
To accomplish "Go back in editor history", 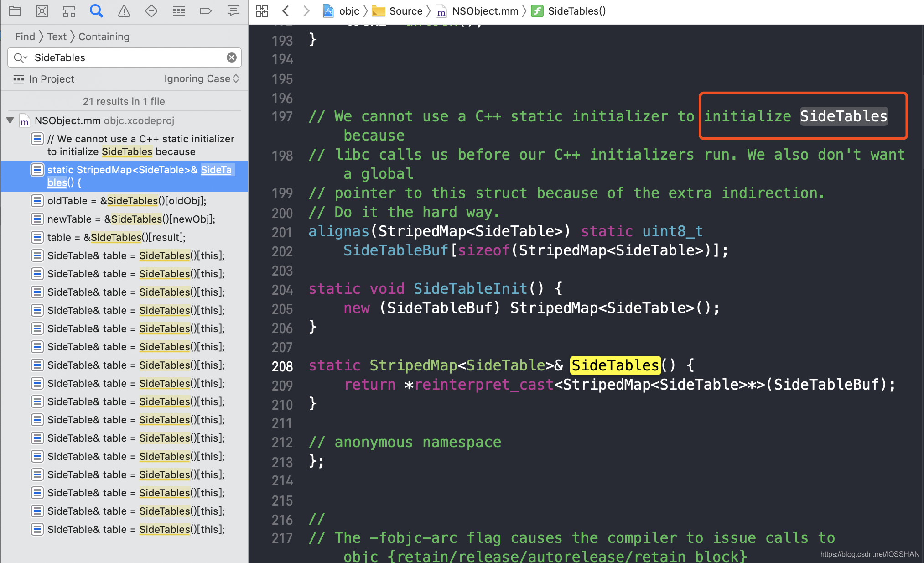I will (x=286, y=11).
